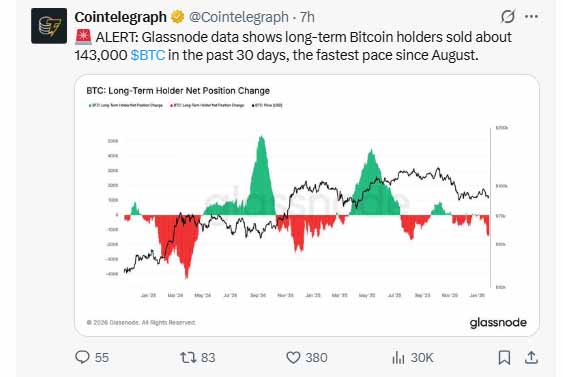The image size is (563, 377).
Task: Open the @Cointelegraph handle link
Action: pyautogui.click(x=239, y=17)
